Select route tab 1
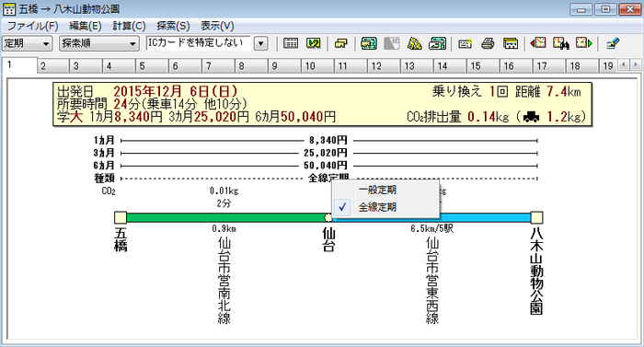 point(19,65)
